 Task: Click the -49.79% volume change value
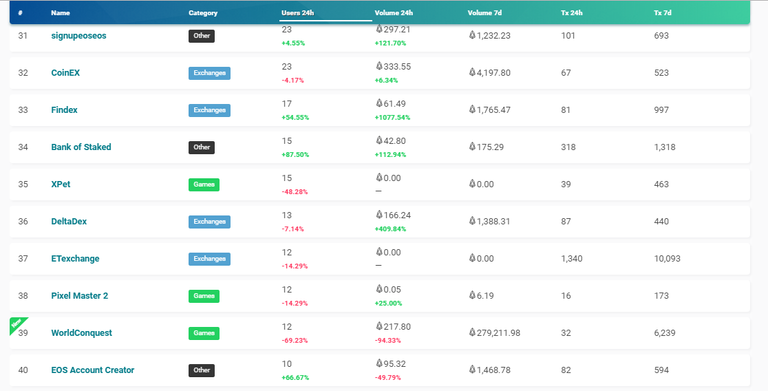[388, 378]
